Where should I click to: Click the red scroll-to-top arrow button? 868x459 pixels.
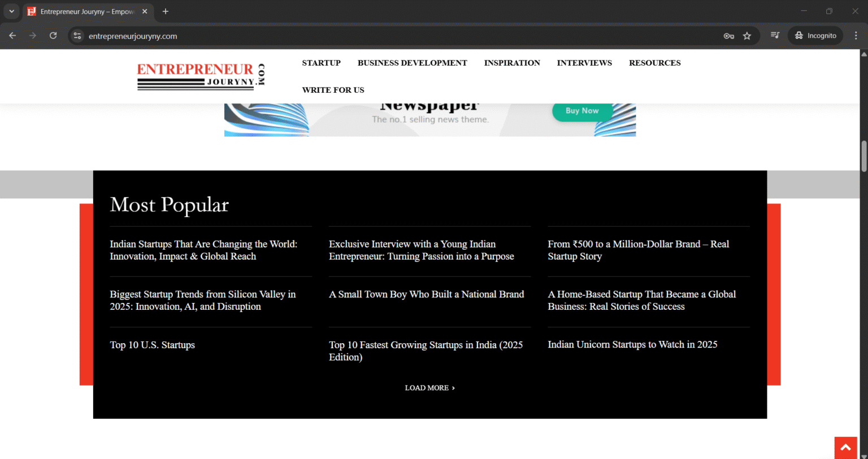(x=845, y=448)
